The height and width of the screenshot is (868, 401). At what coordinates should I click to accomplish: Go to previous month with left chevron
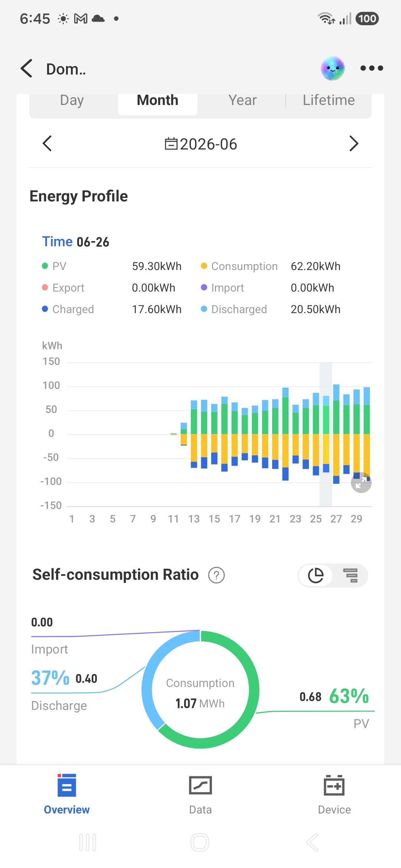pos(47,144)
